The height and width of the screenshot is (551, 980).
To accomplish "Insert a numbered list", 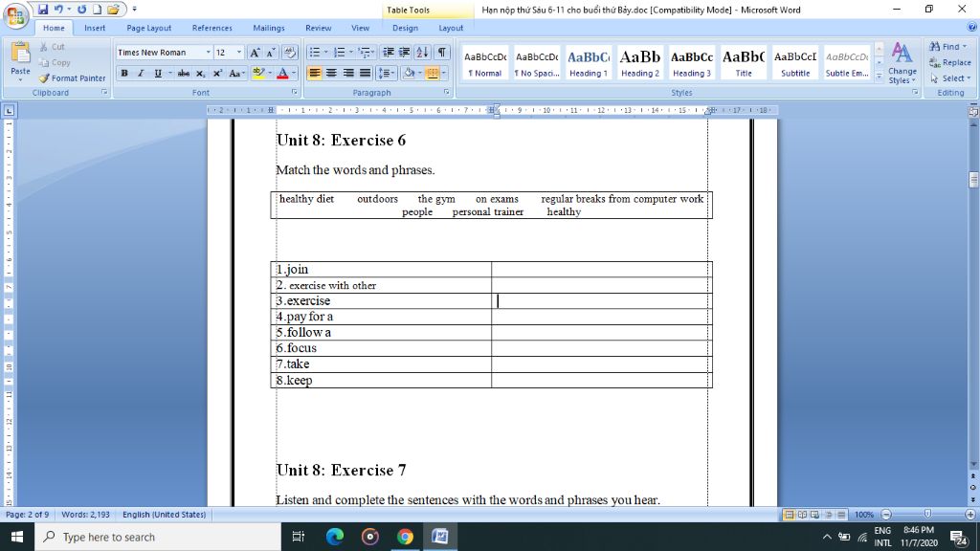I will coord(339,53).
